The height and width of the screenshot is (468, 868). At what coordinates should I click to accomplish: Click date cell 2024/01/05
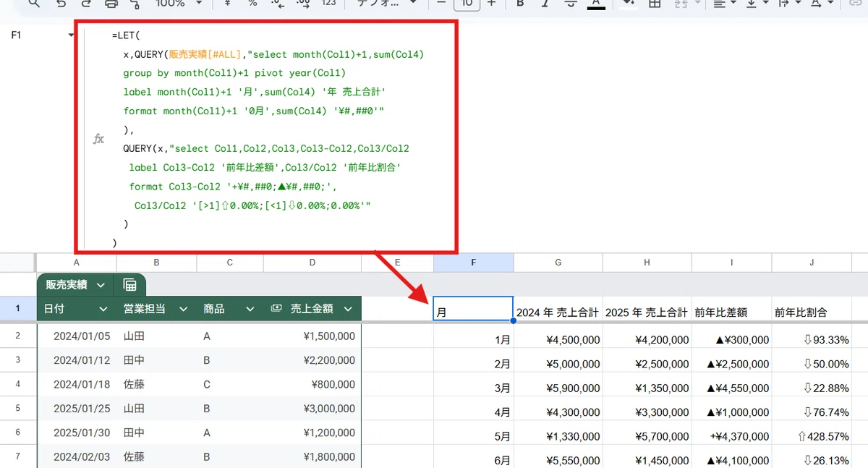pos(77,336)
